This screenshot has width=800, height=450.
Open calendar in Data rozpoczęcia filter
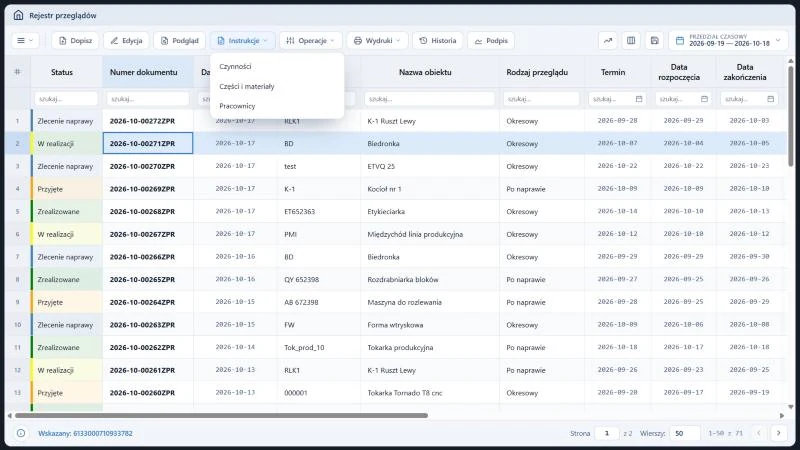coord(704,99)
